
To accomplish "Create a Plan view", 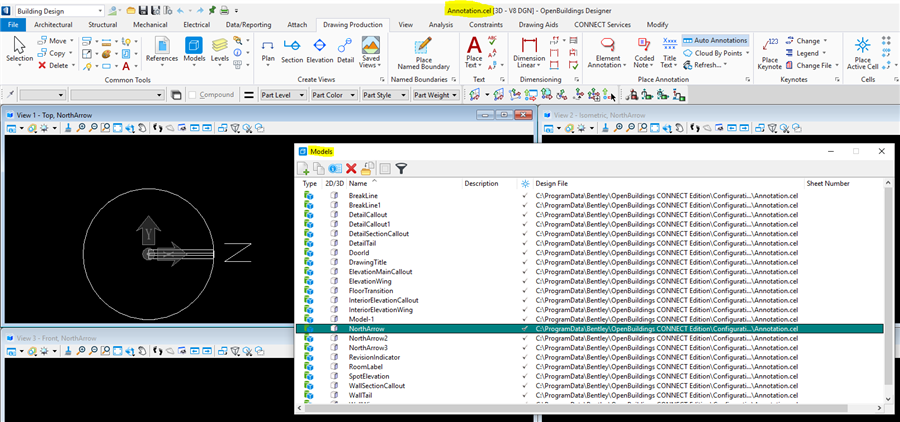I will click(268, 51).
